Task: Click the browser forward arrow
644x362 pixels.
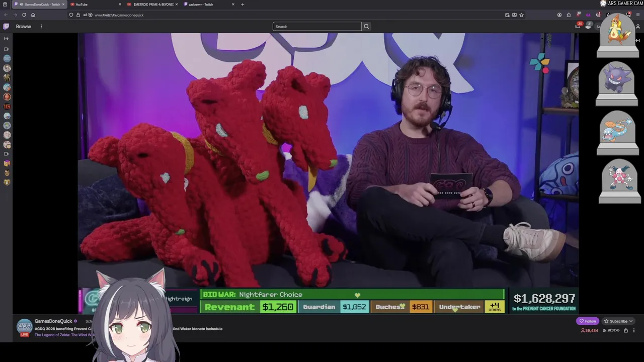Action: (x=15, y=15)
